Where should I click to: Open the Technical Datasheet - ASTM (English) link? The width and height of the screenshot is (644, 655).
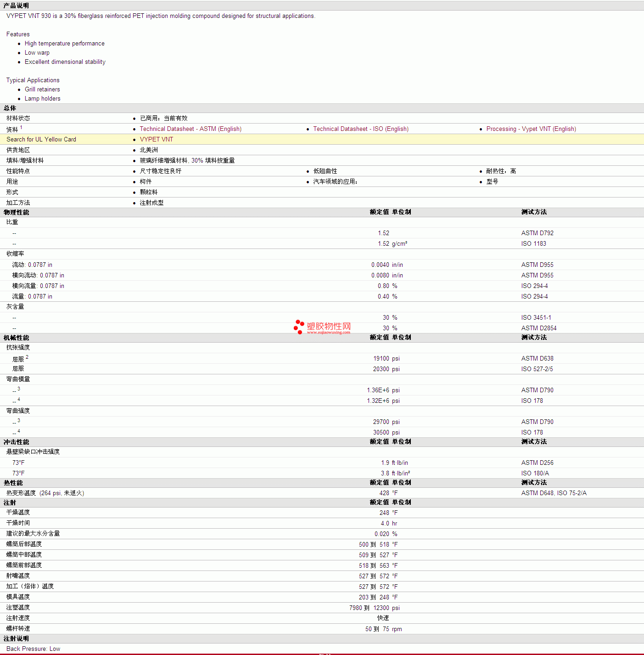point(190,129)
